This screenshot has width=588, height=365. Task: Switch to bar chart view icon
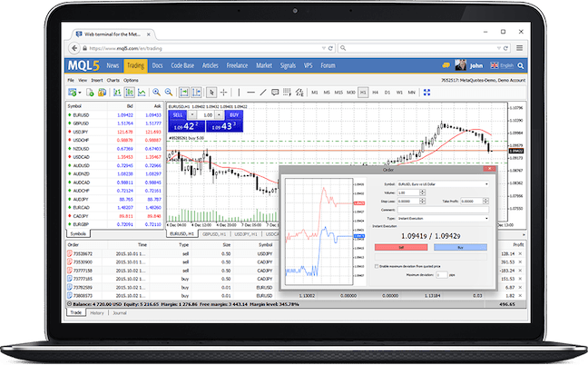coord(117,93)
